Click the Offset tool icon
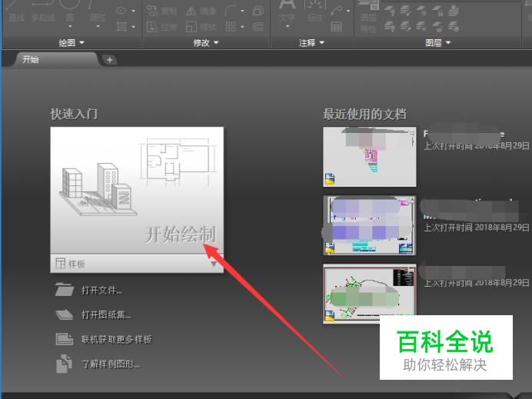This screenshot has width=532, height=399. tap(258, 26)
